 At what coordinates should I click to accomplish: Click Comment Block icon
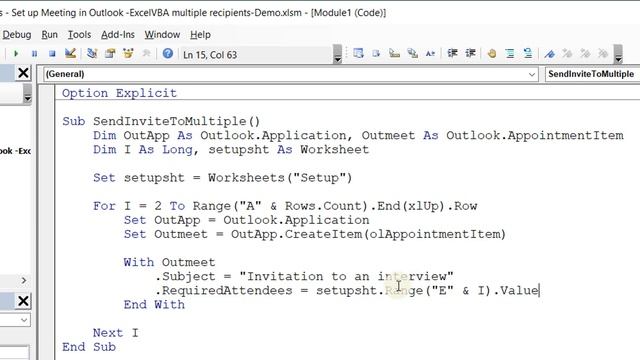point(510,53)
